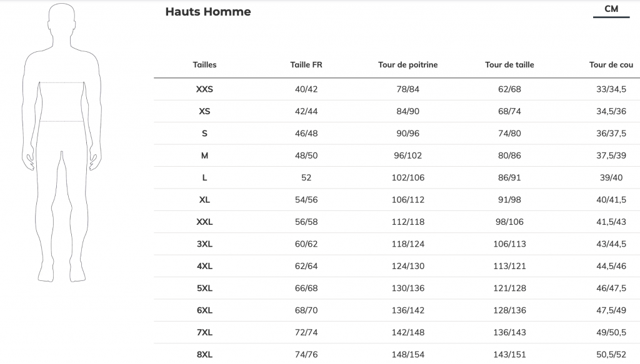Select the 6XL size row label
This screenshot has height=364, width=640.
point(204,310)
